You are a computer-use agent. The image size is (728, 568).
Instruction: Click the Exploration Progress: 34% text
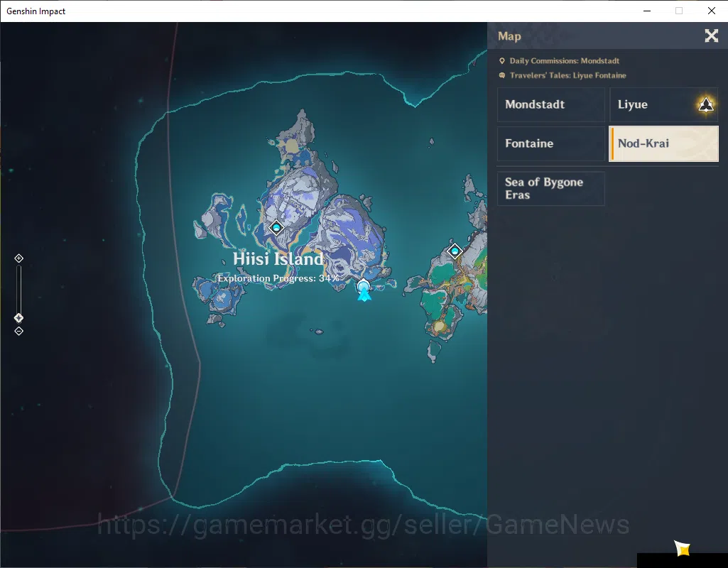pos(278,278)
